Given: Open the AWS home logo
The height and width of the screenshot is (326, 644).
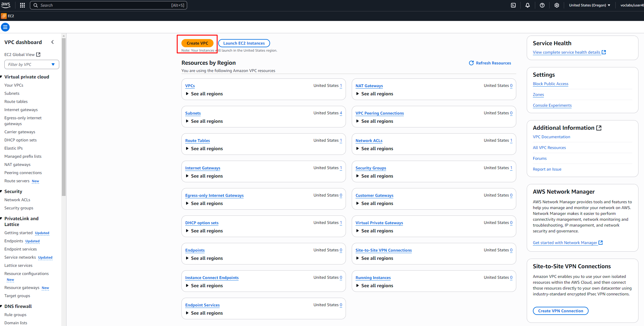Looking at the screenshot, I should pos(6,5).
